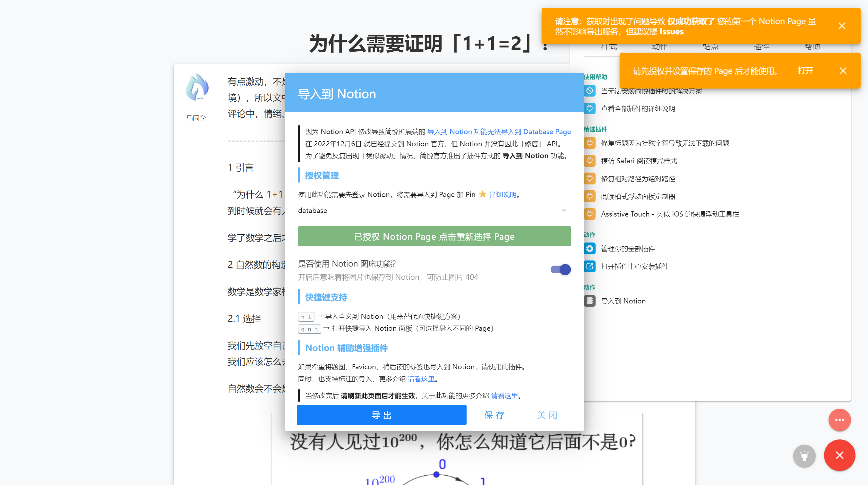Switch to the 样式 tab

tap(608, 47)
